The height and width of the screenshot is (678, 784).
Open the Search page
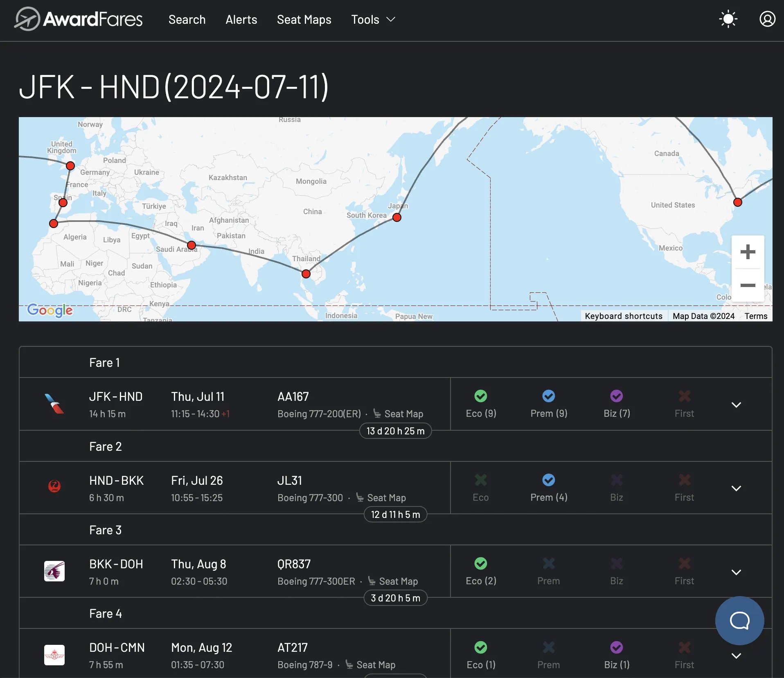point(187,19)
